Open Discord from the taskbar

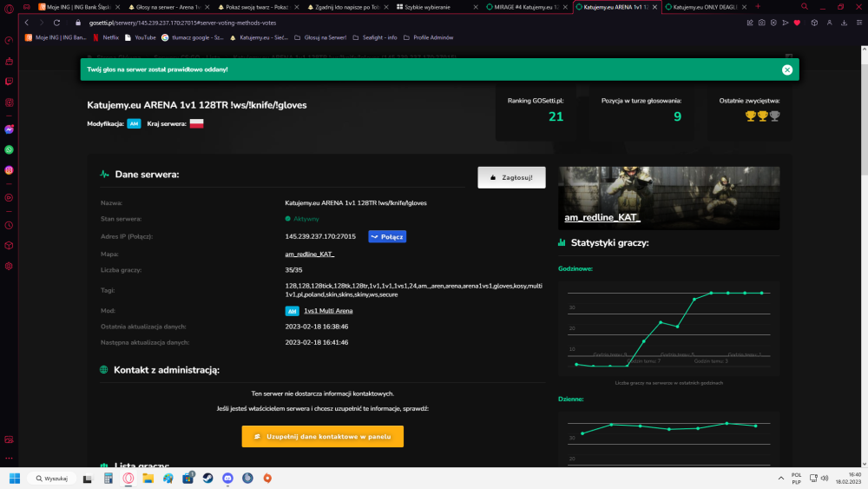227,479
